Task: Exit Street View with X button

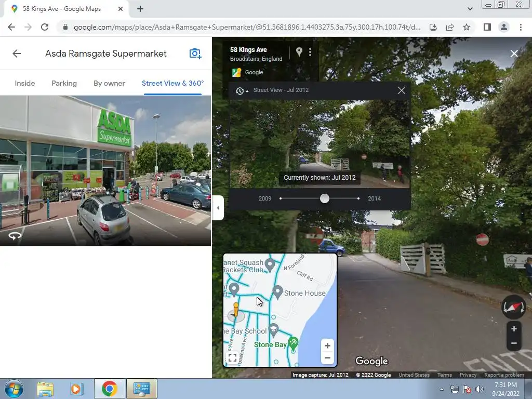Action: click(x=514, y=54)
